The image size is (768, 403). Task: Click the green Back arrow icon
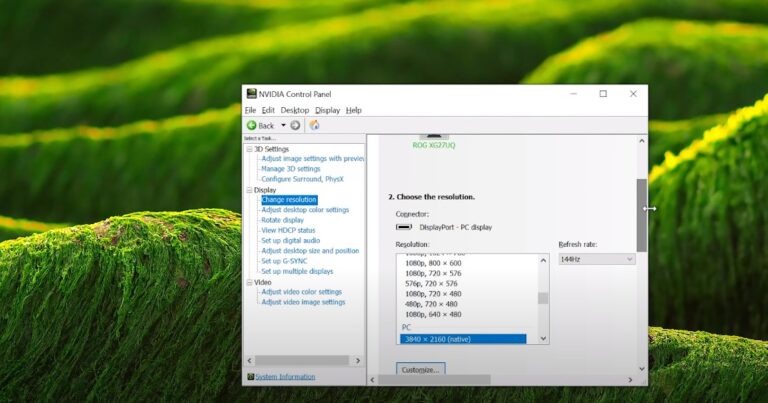tap(252, 125)
